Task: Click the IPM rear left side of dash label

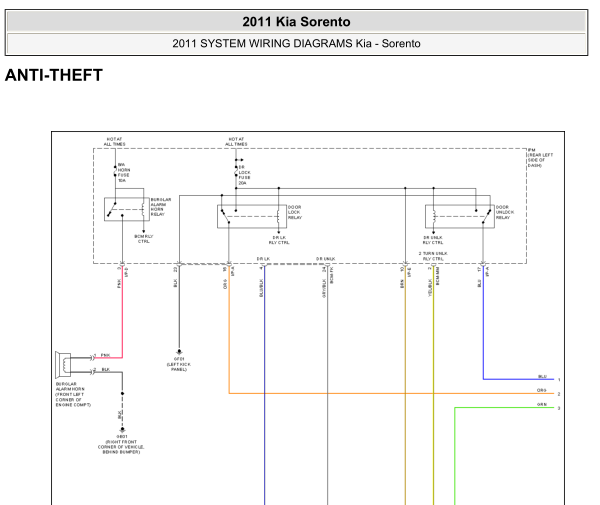Action: pos(540,158)
